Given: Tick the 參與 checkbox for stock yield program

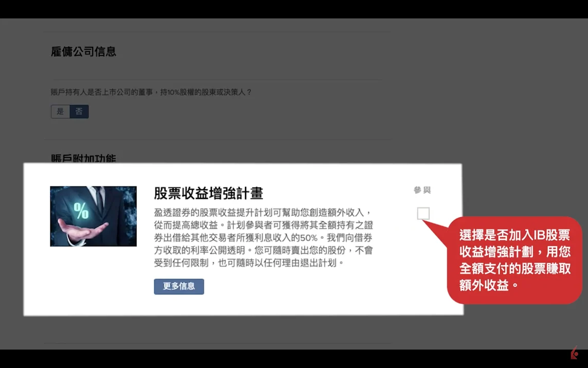Looking at the screenshot, I should (423, 213).
